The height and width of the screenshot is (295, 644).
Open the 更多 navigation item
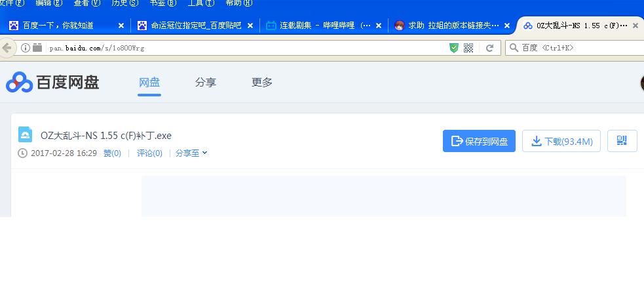pyautogui.click(x=261, y=83)
